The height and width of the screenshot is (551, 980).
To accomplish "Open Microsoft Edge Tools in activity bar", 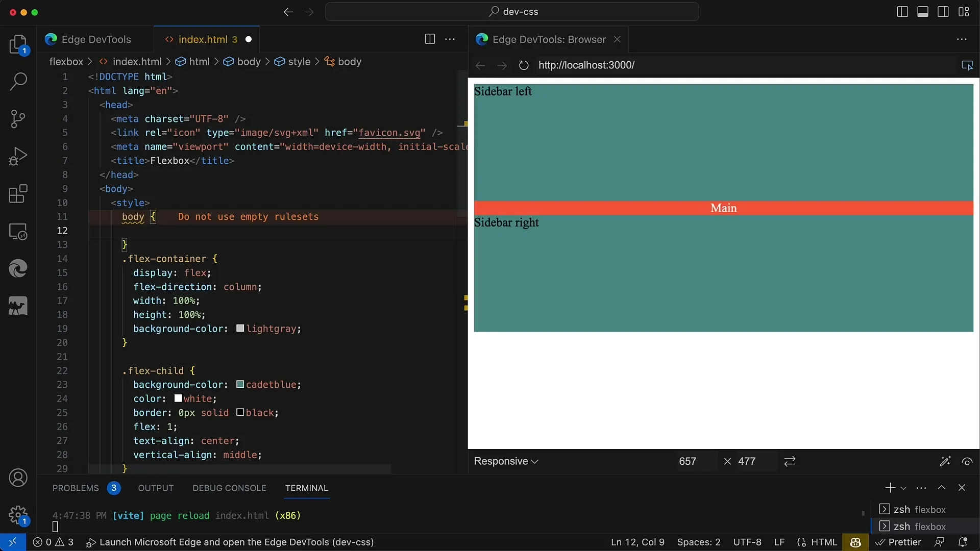I will click(18, 268).
